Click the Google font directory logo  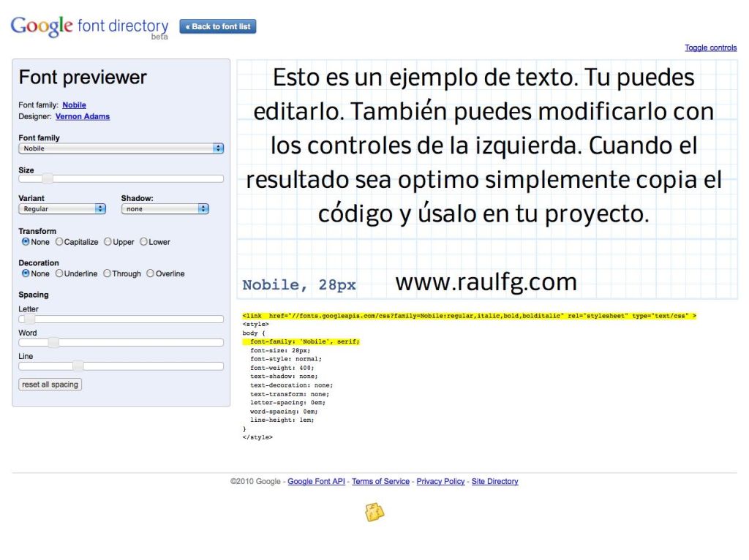click(x=89, y=27)
